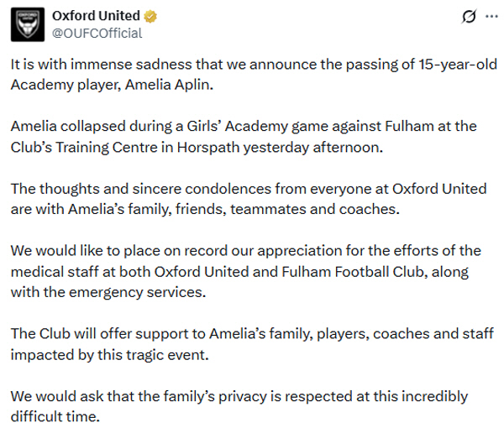Open the @OUFCOfficial handle link

pyautogui.click(x=97, y=34)
